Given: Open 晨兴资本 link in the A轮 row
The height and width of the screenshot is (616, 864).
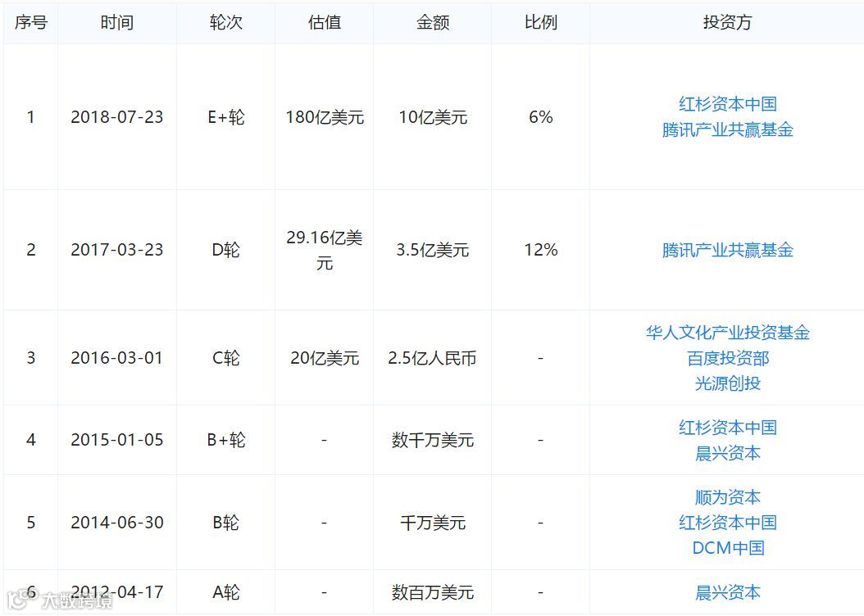Looking at the screenshot, I should (x=727, y=593).
